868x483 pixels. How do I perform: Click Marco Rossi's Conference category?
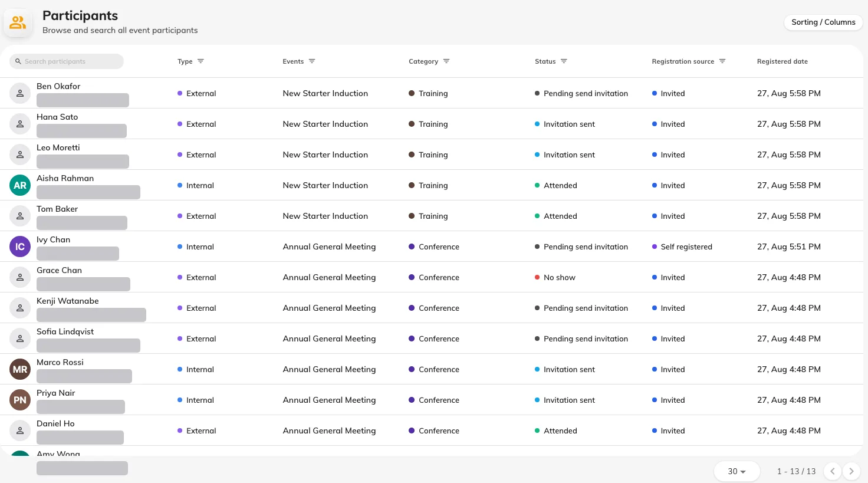coord(434,369)
